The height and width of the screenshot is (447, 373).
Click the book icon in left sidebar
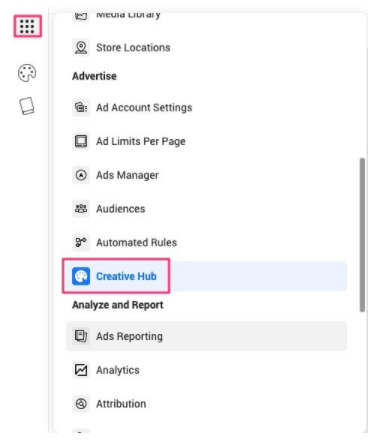point(27,106)
